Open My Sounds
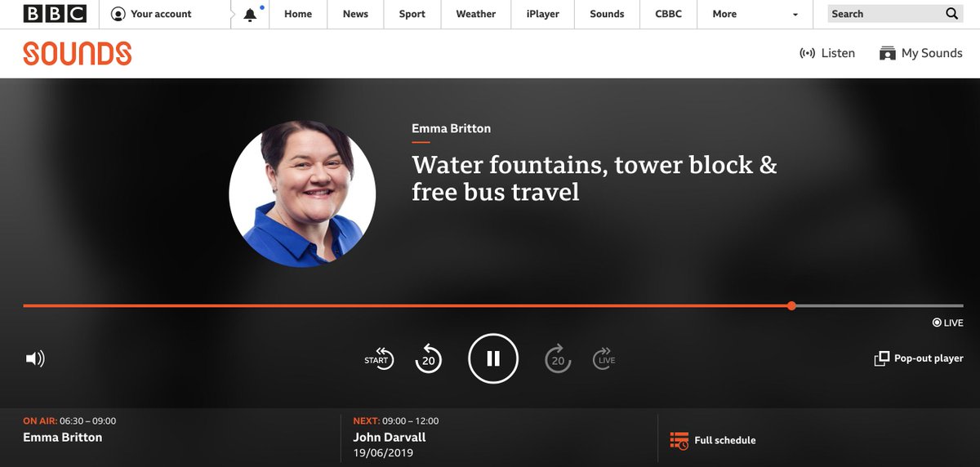980x467 pixels. click(921, 53)
